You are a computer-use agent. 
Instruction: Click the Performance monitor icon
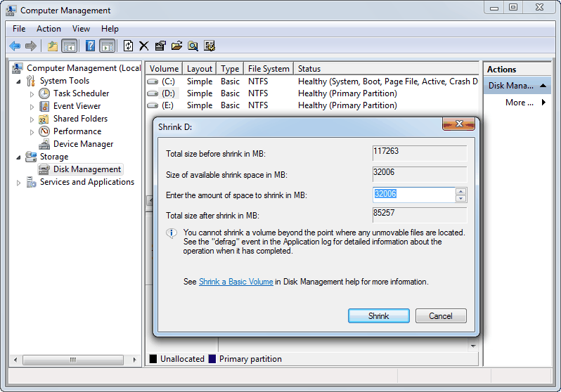pyautogui.click(x=44, y=131)
